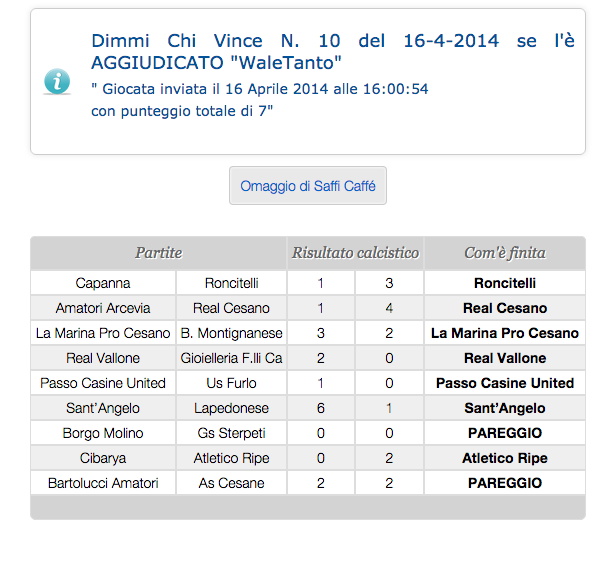Image resolution: width=614 pixels, height=576 pixels.
Task: Click the Partite column header
Action: (x=159, y=253)
